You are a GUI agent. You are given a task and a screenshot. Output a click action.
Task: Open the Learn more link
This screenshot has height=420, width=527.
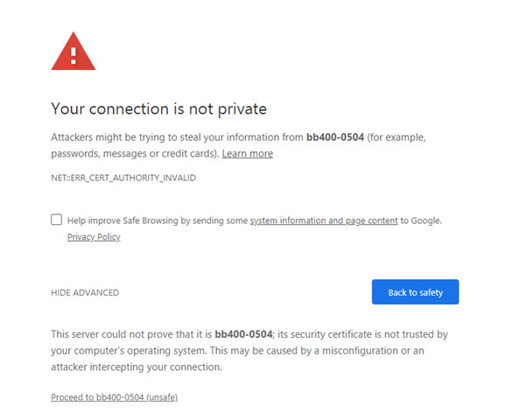pos(247,154)
